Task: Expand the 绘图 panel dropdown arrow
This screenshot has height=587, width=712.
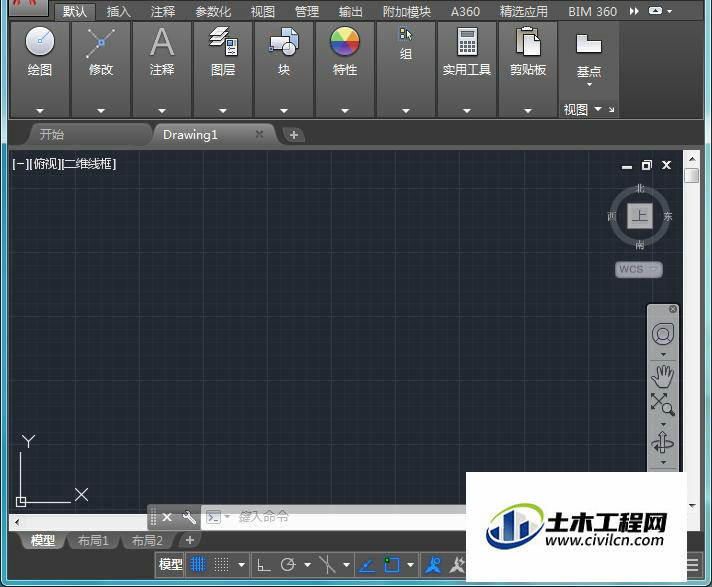Action: click(x=40, y=110)
